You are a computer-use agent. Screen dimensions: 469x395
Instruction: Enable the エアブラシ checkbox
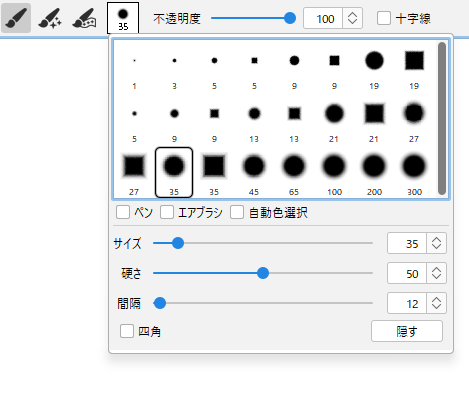[167, 212]
